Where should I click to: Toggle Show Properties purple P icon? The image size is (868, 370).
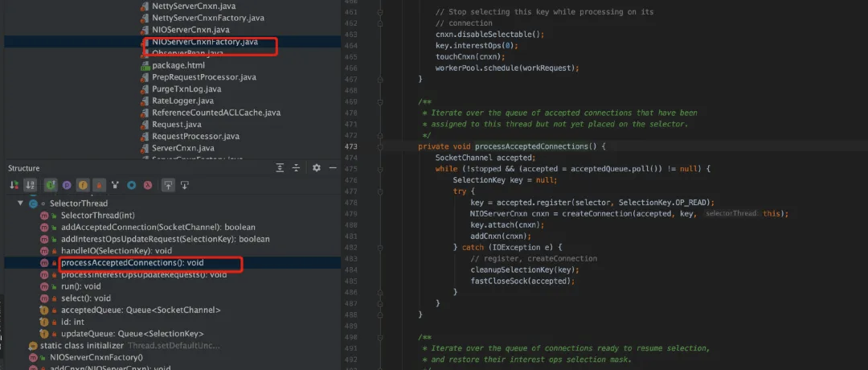click(67, 185)
